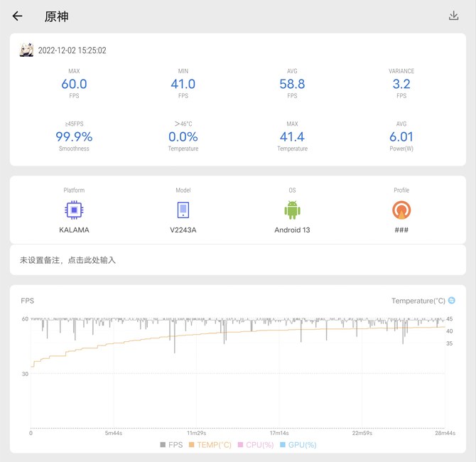This screenshot has height=462, width=476.
Task: Select the AVG 58.8 FPS value
Action: click(292, 84)
